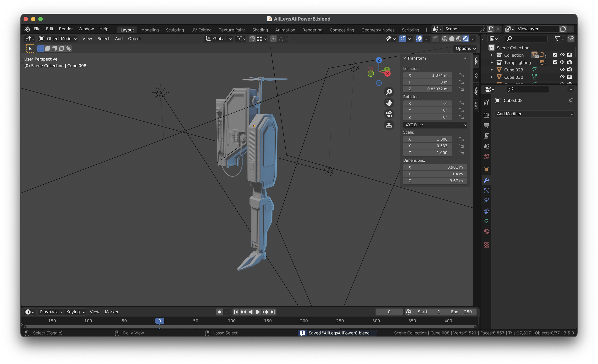Expand the Collection tree item
598x364 pixels.
click(492, 55)
